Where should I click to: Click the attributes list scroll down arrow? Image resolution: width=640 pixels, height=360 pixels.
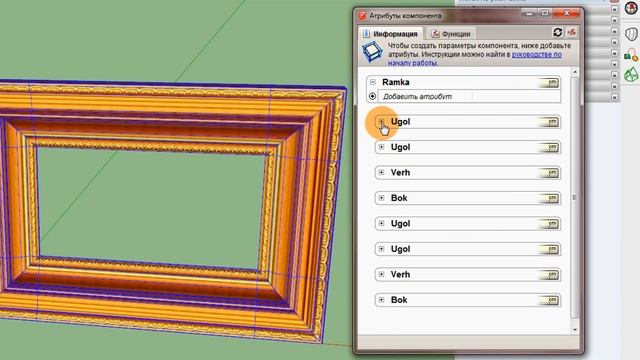(575, 329)
